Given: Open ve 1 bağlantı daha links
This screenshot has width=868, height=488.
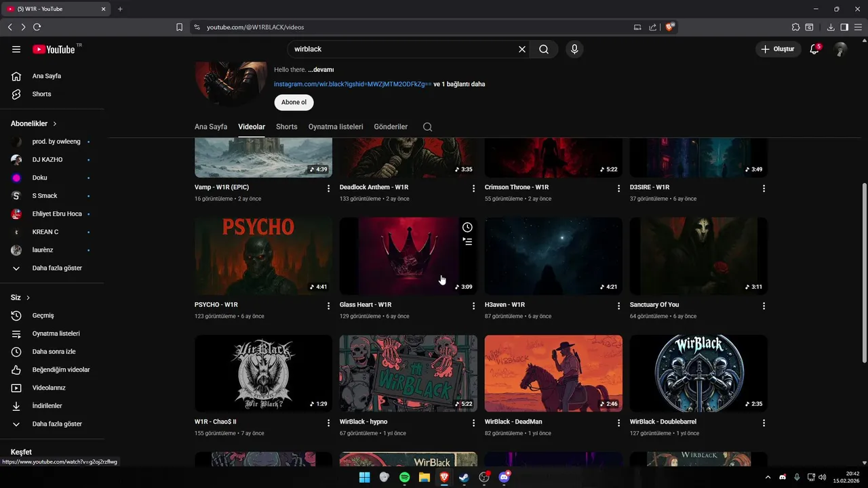Looking at the screenshot, I should [x=459, y=84].
